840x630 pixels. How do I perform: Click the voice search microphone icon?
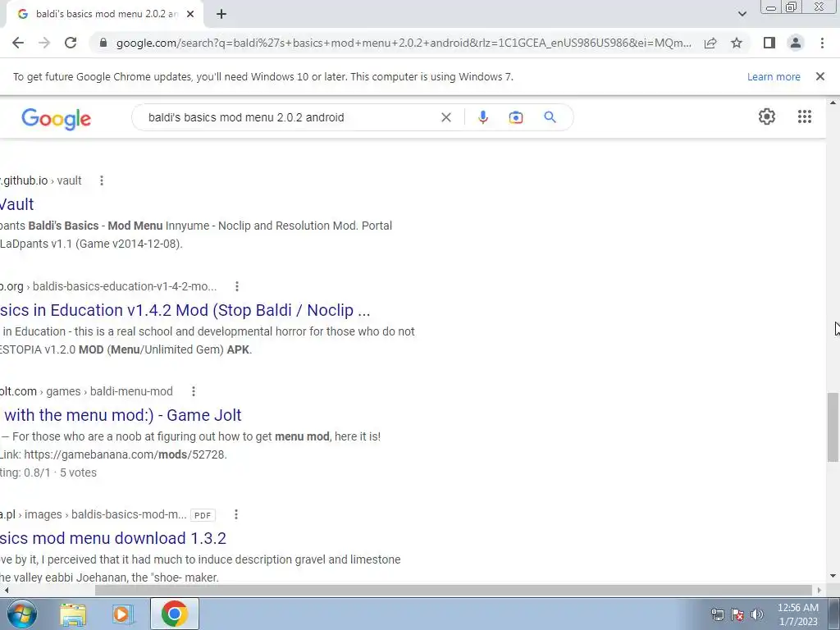(x=482, y=117)
